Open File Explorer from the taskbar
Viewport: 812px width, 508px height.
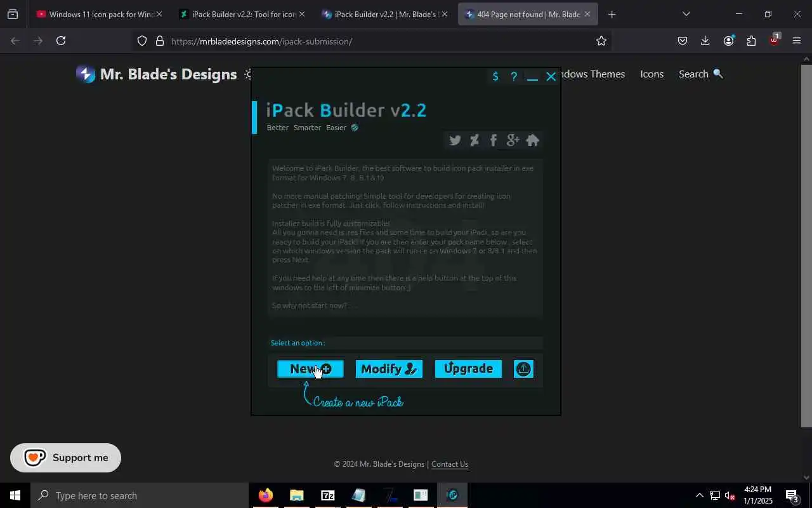pyautogui.click(x=297, y=495)
